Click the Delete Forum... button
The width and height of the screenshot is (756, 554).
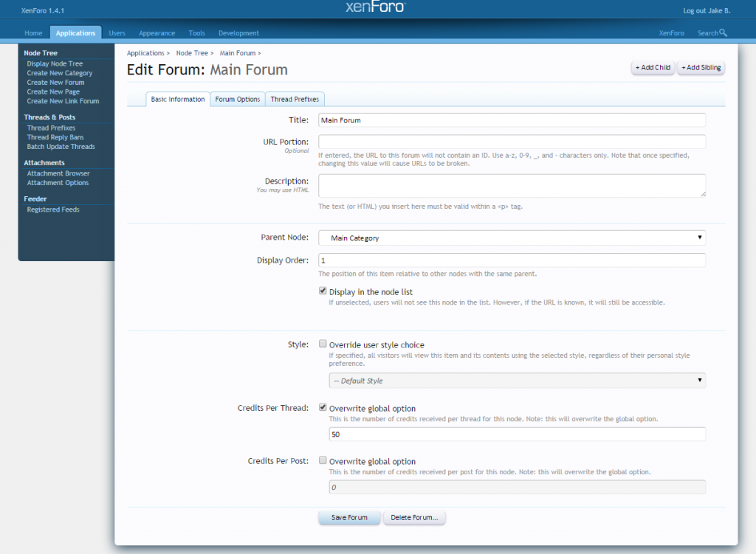(x=414, y=517)
